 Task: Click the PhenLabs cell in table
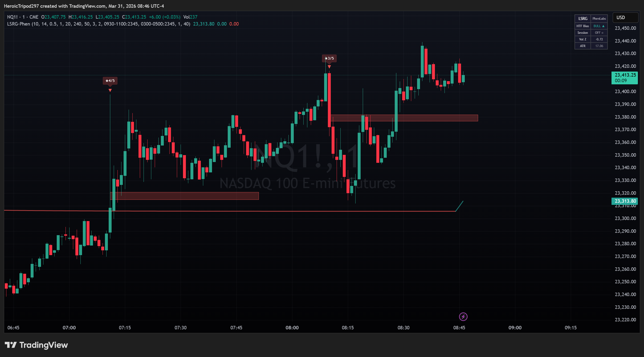[599, 19]
